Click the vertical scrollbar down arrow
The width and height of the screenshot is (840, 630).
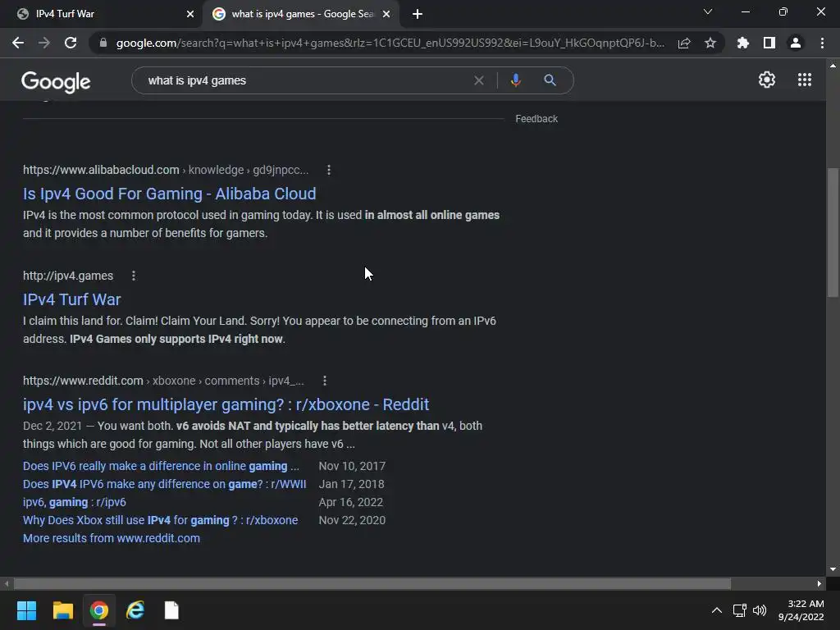coord(833,569)
